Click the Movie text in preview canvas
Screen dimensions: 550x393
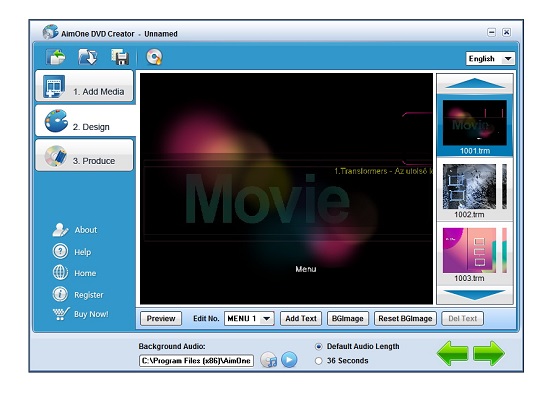pos(267,199)
